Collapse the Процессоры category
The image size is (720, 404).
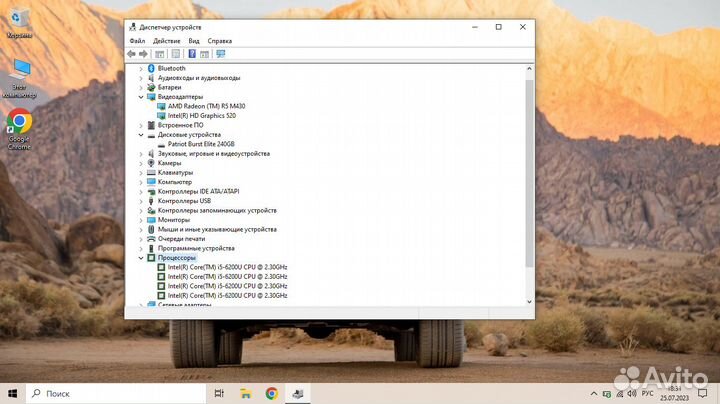141,258
